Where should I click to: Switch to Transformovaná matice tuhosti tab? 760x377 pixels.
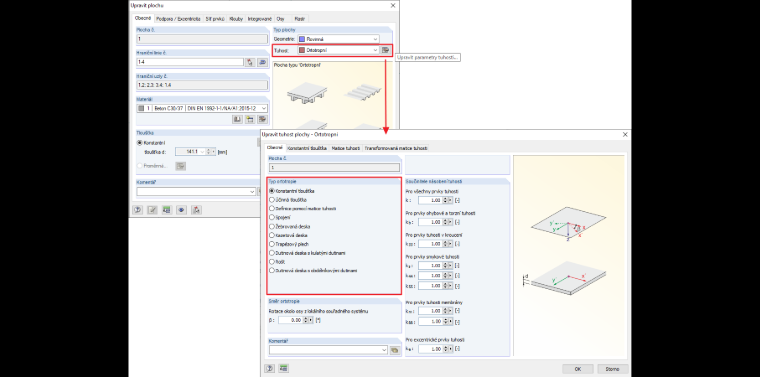tap(396, 148)
